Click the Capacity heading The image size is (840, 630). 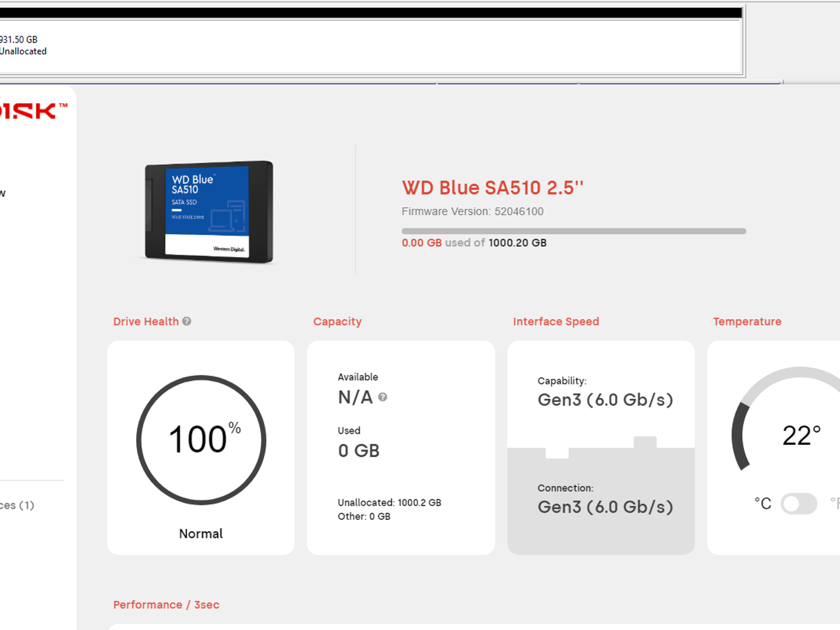click(338, 321)
